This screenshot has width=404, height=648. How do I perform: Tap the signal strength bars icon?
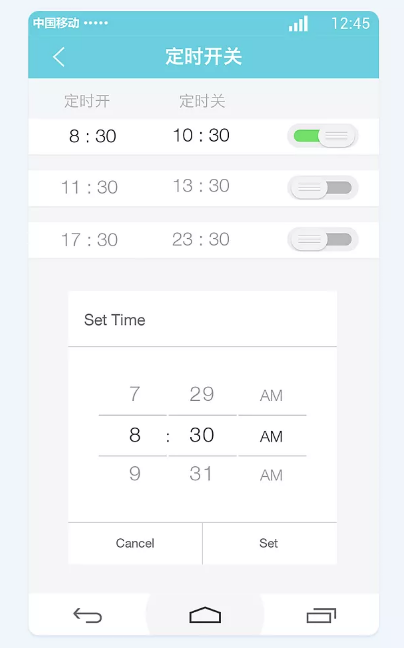[x=298, y=24]
